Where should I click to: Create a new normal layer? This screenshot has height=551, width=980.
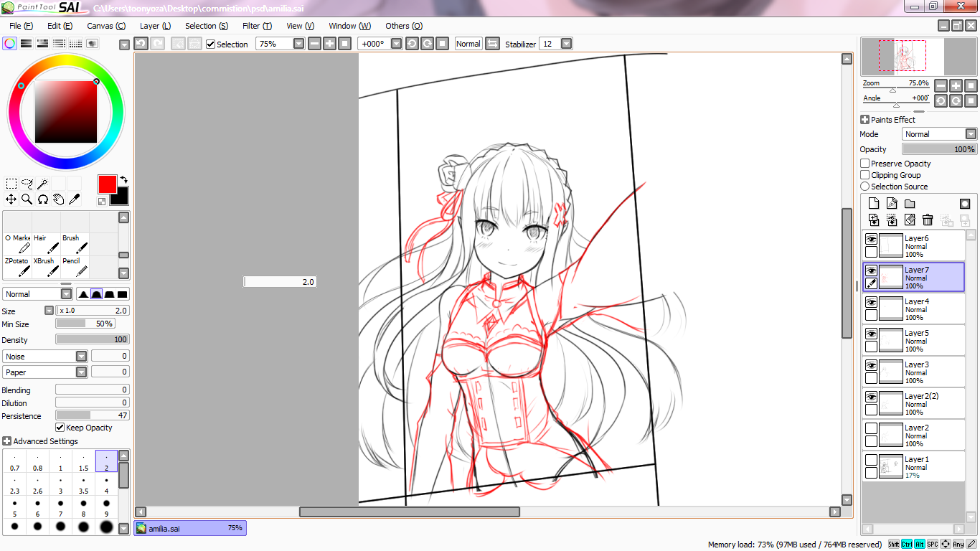coord(874,204)
